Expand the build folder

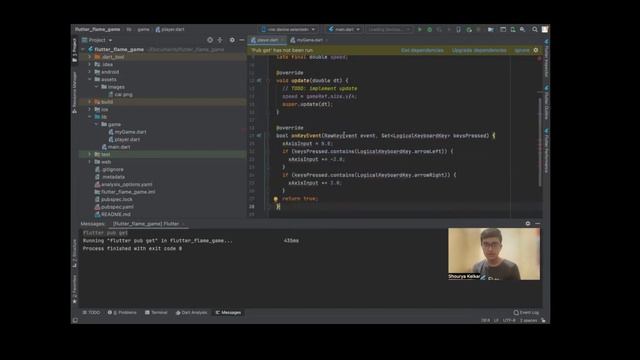[90, 102]
